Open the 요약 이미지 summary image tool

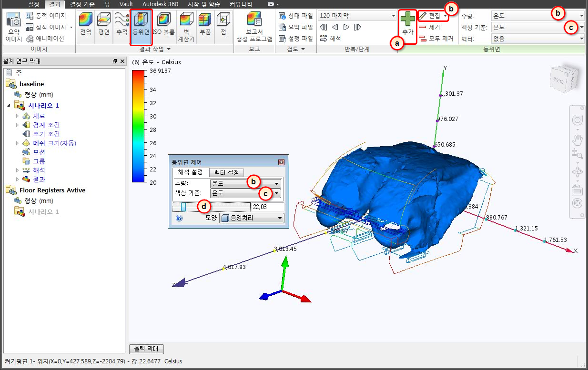14,28
